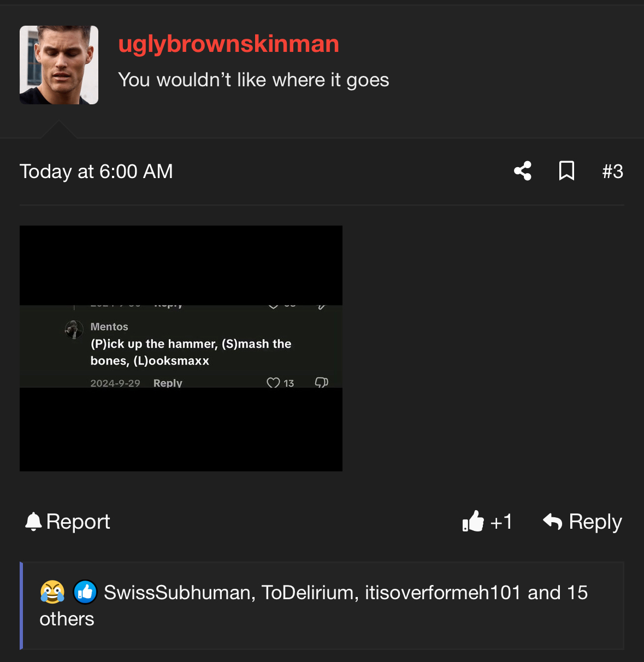Image resolution: width=644 pixels, height=662 pixels.
Task: Click the Report text button
Action: pyautogui.click(x=78, y=522)
